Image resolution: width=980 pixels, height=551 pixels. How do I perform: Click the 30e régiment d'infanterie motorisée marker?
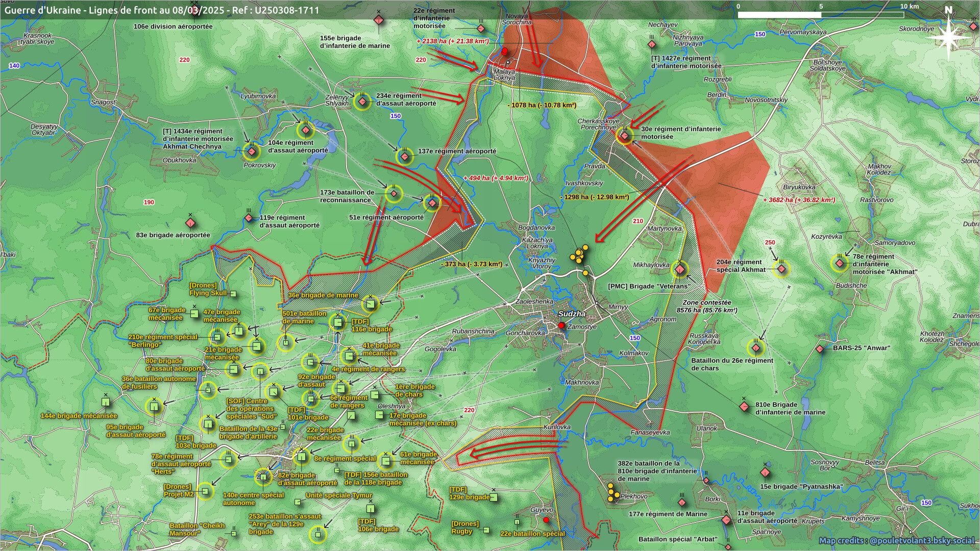pos(625,135)
